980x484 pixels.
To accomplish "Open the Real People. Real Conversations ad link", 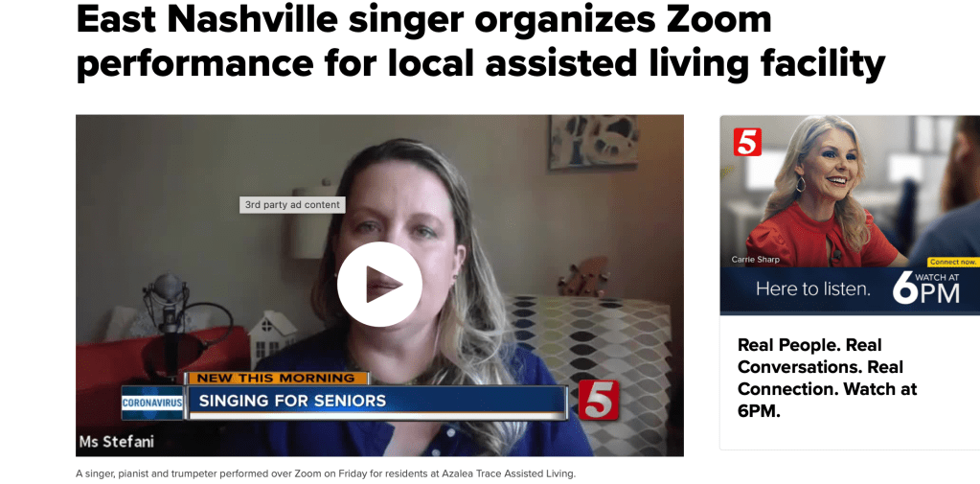I will click(827, 378).
